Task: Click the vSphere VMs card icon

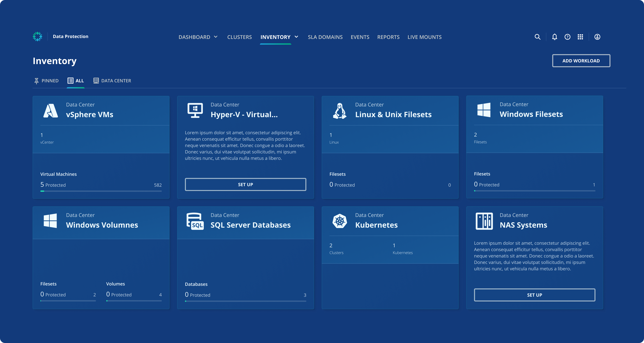Action: click(x=50, y=110)
